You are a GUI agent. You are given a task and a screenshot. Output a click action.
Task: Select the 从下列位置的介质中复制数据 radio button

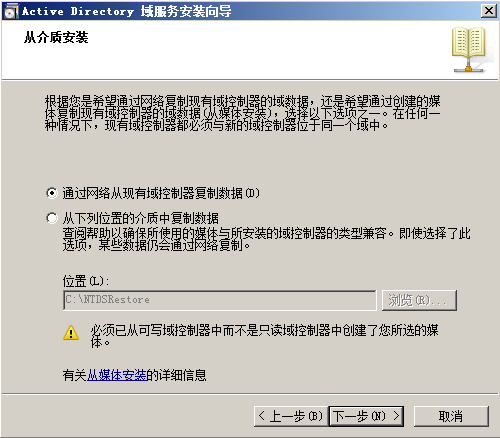[x=52, y=218]
